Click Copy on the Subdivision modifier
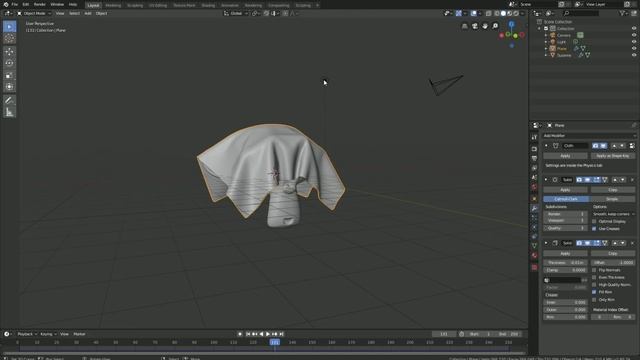 click(613, 190)
